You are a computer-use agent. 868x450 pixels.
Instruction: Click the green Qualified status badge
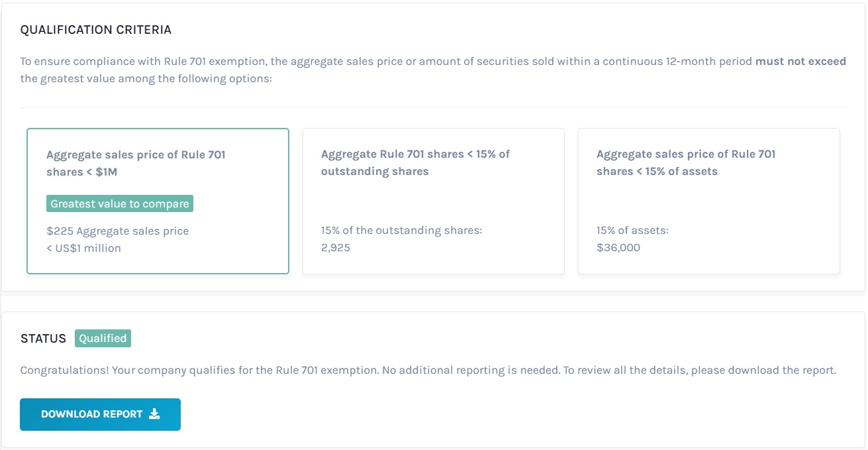[103, 338]
